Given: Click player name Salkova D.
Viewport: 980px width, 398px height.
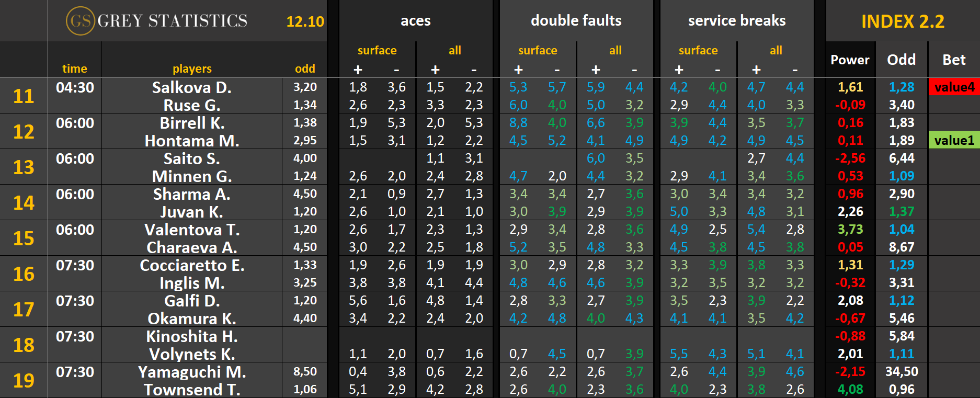Looking at the screenshot, I should point(192,87).
